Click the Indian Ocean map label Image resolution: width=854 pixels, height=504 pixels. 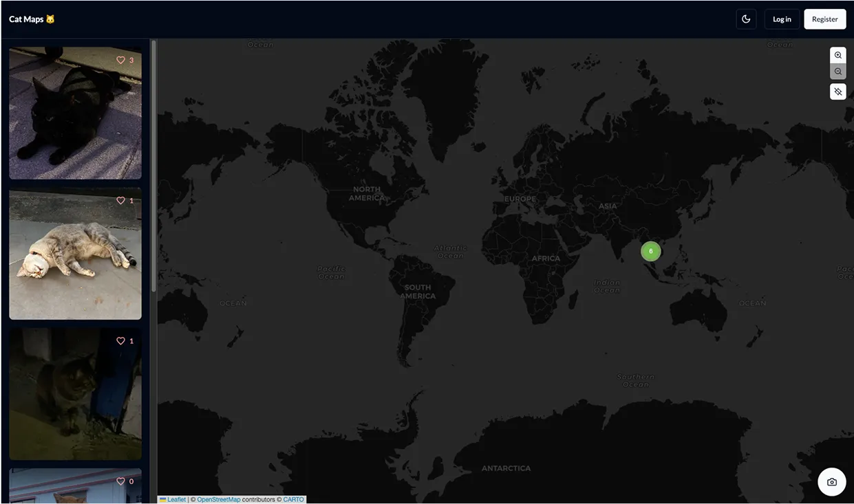[607, 286]
